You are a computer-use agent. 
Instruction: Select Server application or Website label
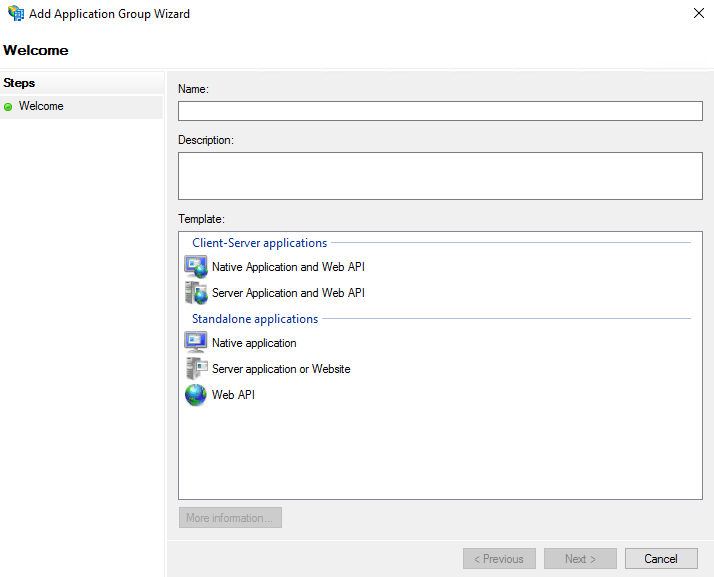click(281, 369)
